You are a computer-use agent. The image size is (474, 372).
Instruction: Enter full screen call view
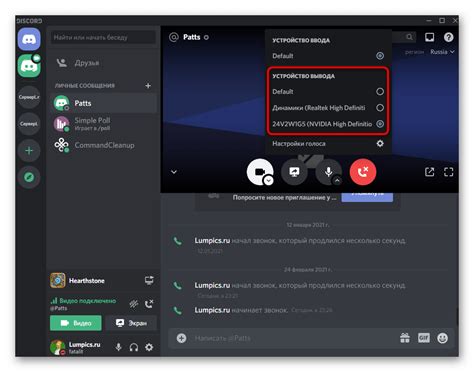pos(449,172)
